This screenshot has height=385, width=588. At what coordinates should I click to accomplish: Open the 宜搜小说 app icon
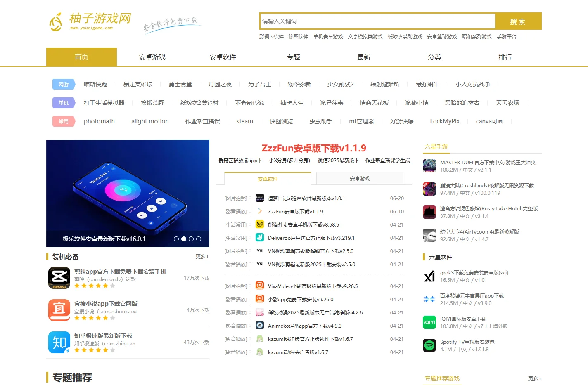[x=59, y=310]
